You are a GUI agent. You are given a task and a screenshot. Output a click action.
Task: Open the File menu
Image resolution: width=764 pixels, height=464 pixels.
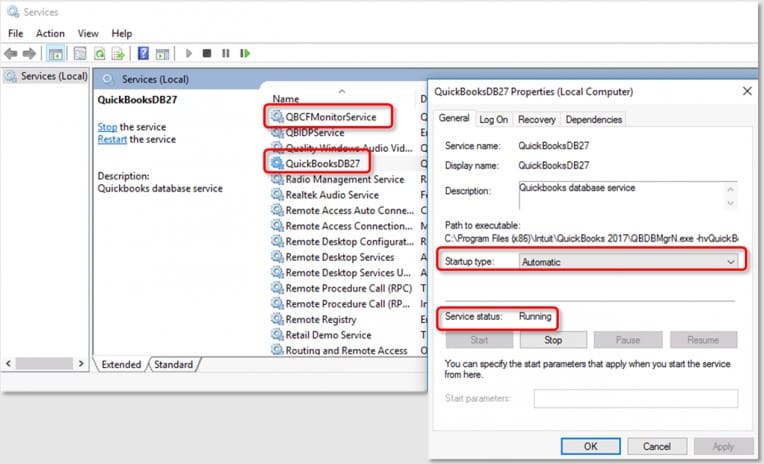click(x=16, y=33)
